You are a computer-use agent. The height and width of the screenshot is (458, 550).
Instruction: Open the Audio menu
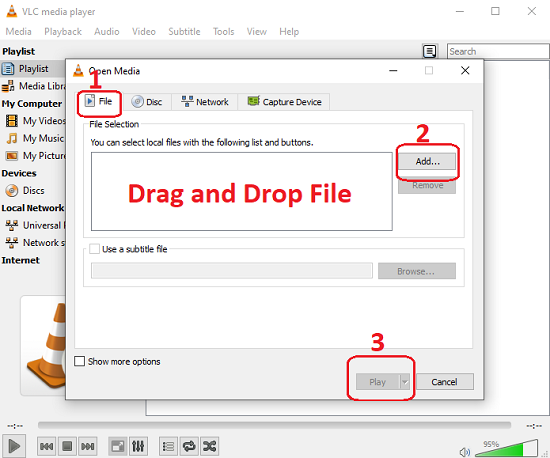pyautogui.click(x=107, y=32)
